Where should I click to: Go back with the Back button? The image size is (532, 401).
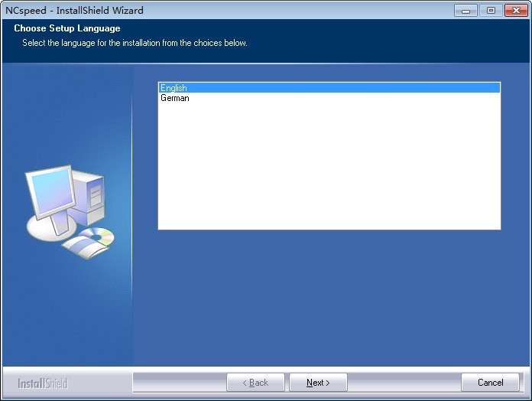[255, 383]
